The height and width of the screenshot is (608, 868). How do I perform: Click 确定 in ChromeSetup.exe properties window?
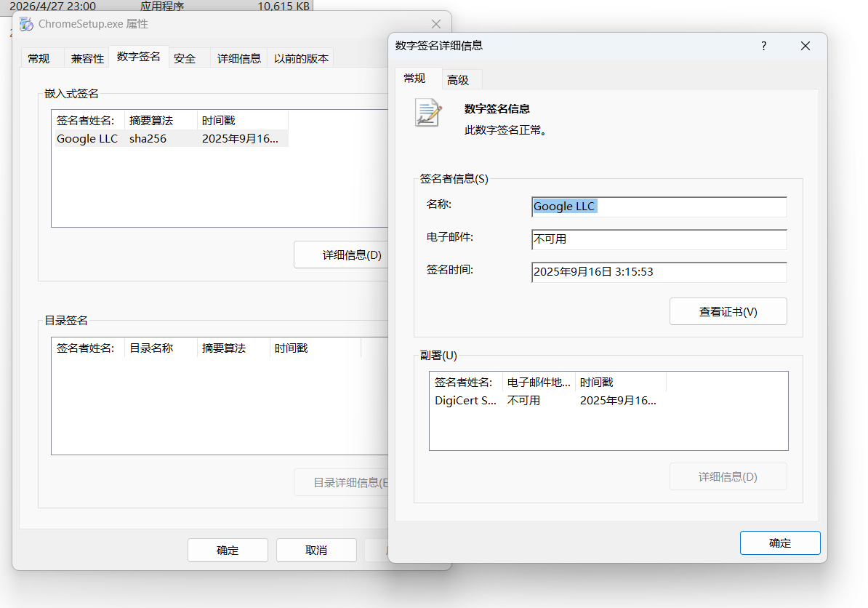[x=228, y=550]
